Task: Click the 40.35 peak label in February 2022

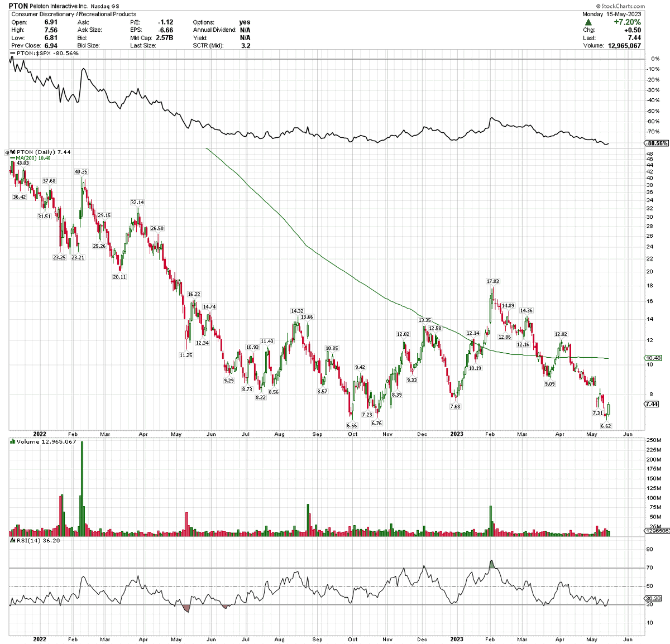Action: pos(81,172)
